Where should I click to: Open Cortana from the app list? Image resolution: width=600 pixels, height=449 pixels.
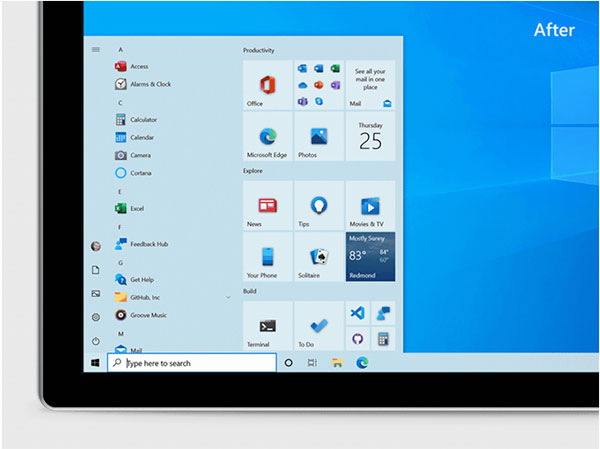point(134,173)
